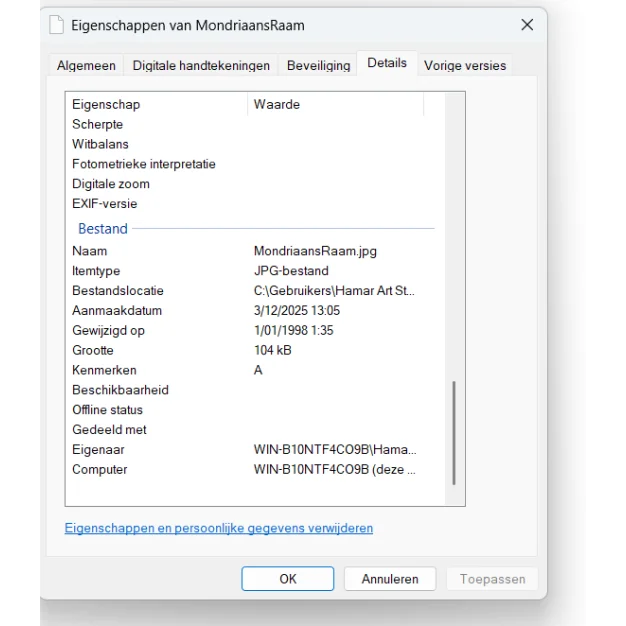The height and width of the screenshot is (626, 626).
Task: Select the Beveiliging tab
Action: coord(318,66)
